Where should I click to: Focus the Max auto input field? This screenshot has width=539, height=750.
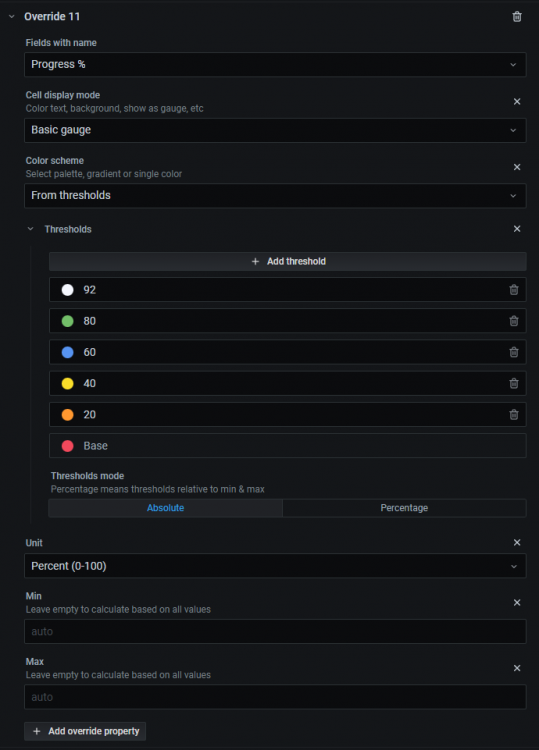pyautogui.click(x=275, y=697)
